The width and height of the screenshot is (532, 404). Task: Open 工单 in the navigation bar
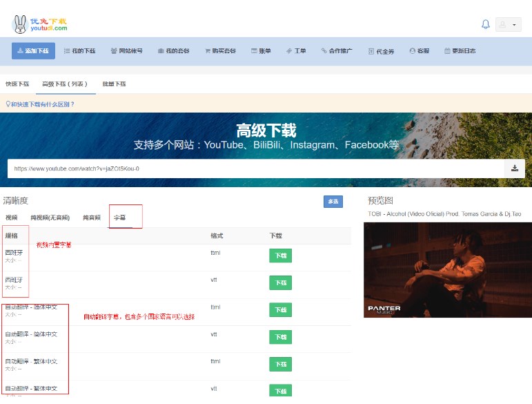[296, 51]
